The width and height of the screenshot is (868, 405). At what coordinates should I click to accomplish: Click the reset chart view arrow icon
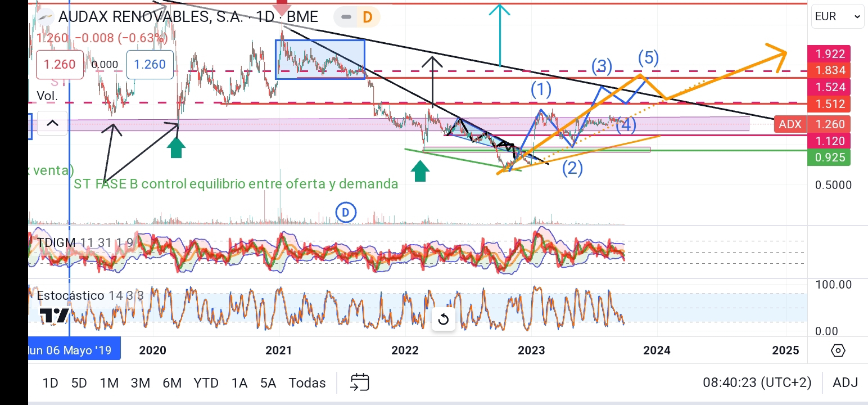click(x=443, y=319)
